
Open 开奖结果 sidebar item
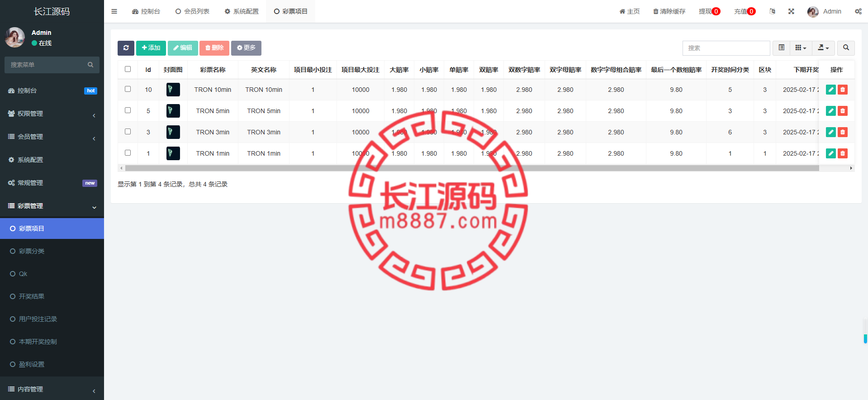pyautogui.click(x=52, y=296)
